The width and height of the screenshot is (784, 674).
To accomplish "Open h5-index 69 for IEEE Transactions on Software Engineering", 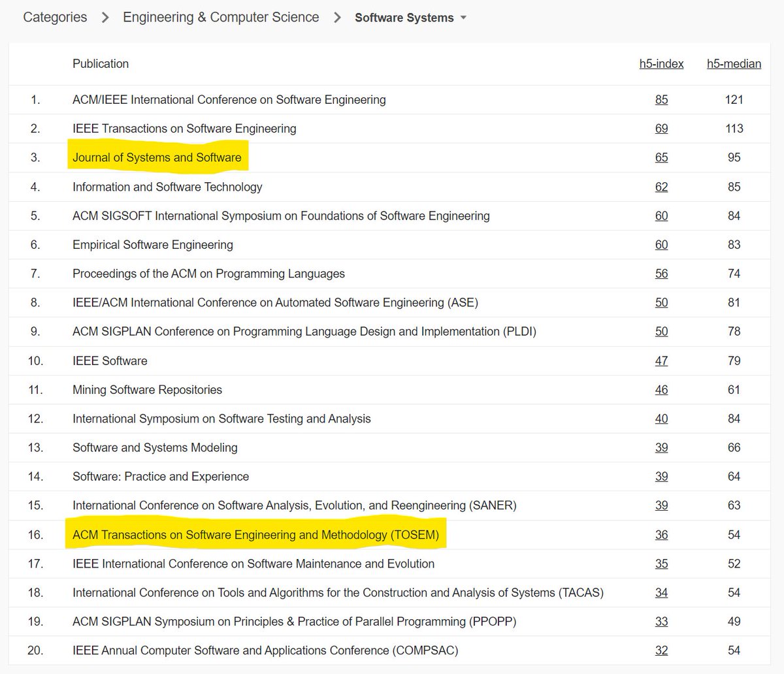I will pyautogui.click(x=661, y=129).
